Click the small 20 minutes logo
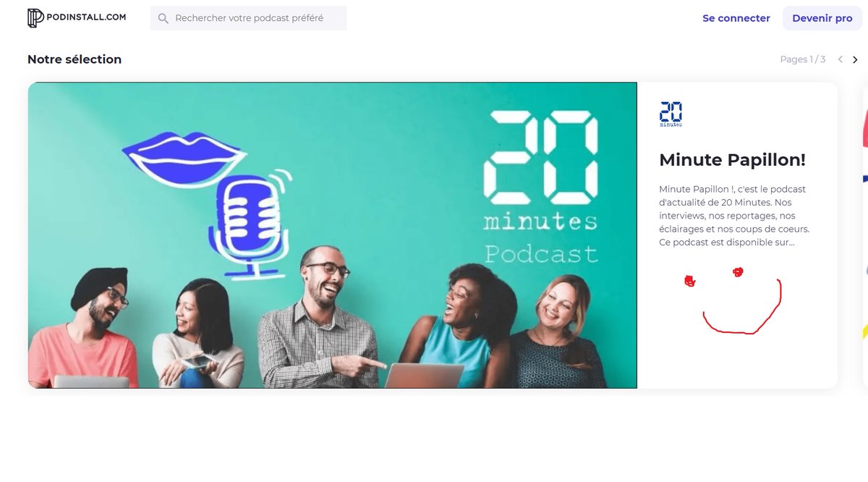This screenshot has height=482, width=868. pos(671,114)
